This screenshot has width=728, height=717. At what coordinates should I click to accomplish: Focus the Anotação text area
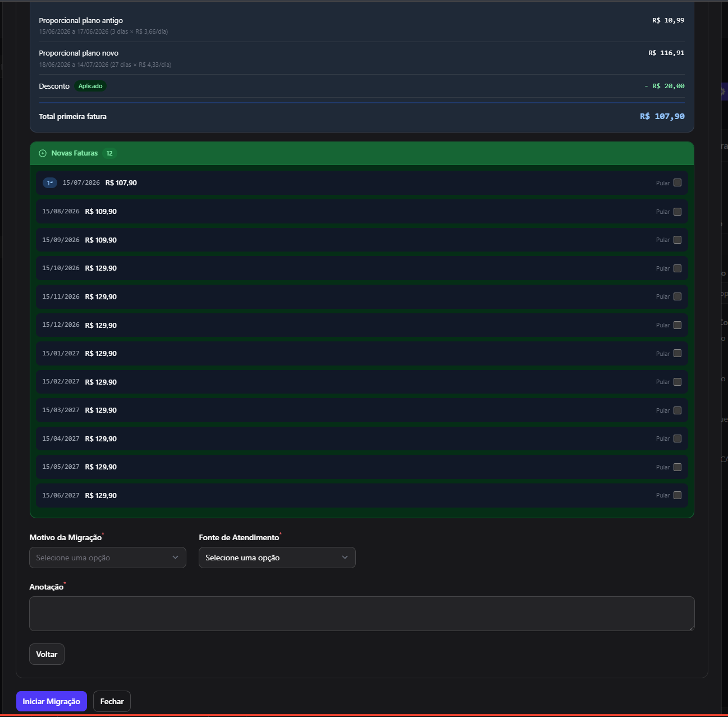pyautogui.click(x=362, y=614)
